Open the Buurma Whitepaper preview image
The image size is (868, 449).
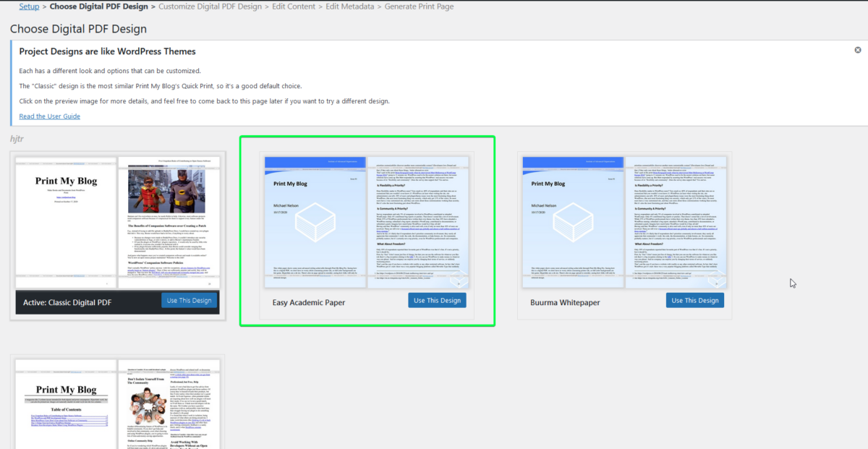pyautogui.click(x=624, y=222)
